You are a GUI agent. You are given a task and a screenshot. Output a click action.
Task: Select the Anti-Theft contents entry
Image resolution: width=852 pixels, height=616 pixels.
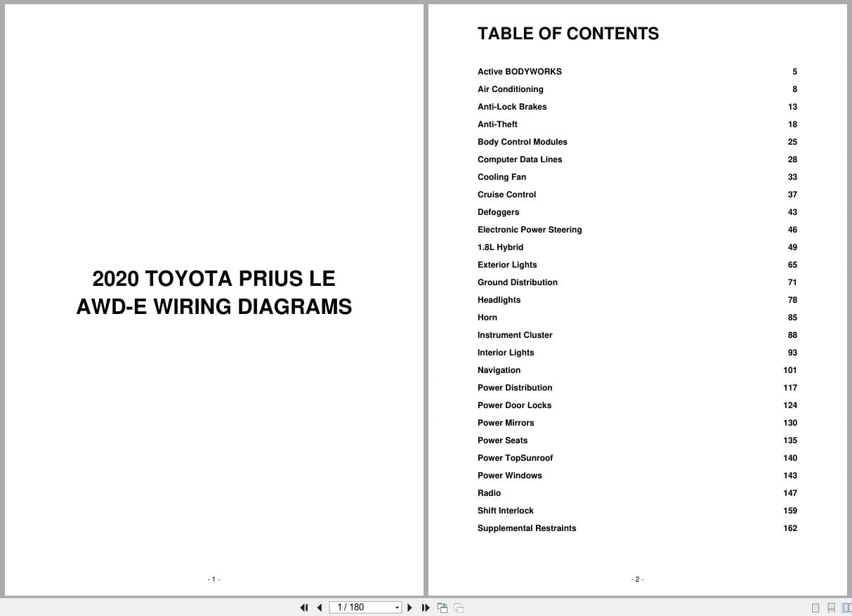click(497, 124)
